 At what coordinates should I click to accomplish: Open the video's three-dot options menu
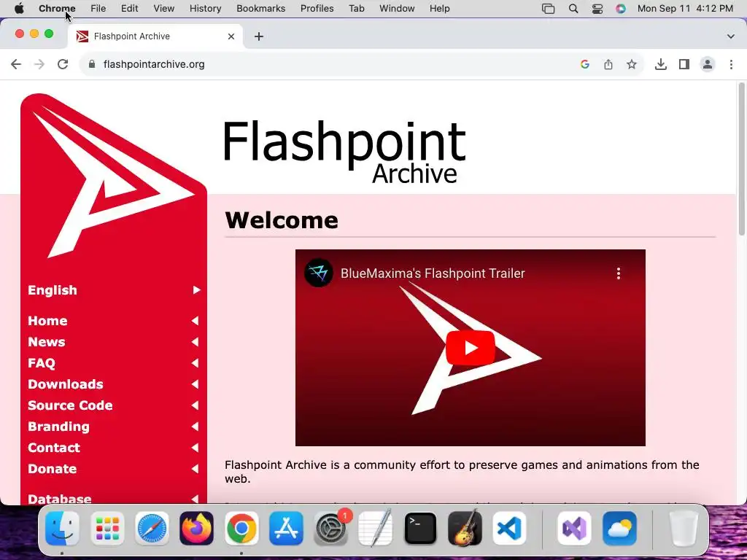pyautogui.click(x=619, y=273)
